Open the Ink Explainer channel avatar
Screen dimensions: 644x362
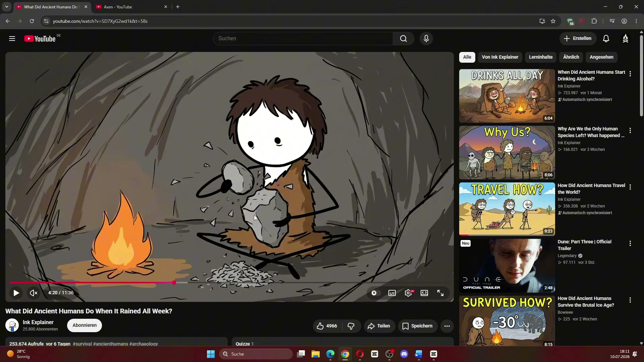click(x=12, y=325)
